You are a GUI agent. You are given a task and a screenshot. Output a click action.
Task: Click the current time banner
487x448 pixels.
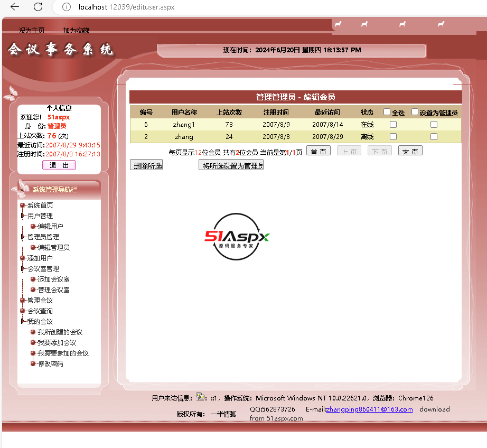pos(292,50)
